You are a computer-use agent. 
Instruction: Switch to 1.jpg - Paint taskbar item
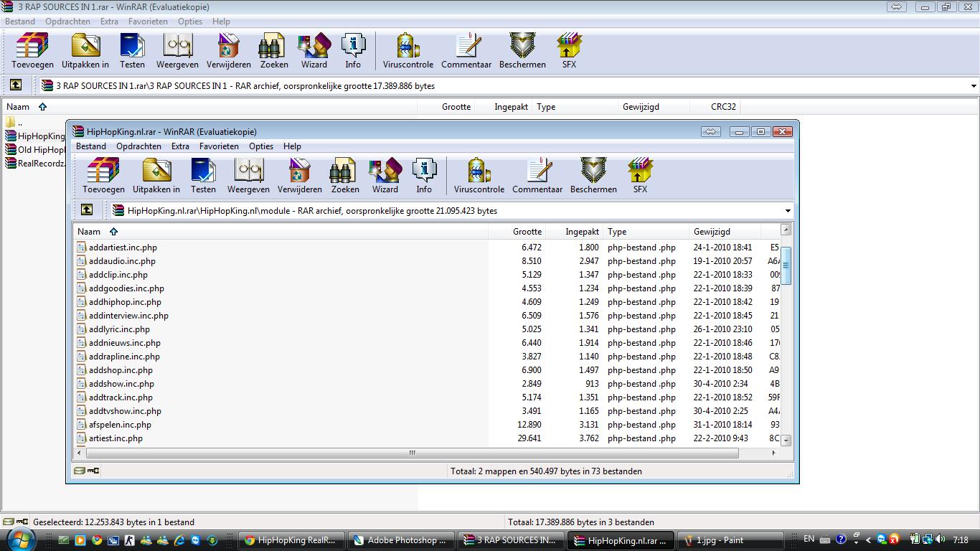click(730, 540)
